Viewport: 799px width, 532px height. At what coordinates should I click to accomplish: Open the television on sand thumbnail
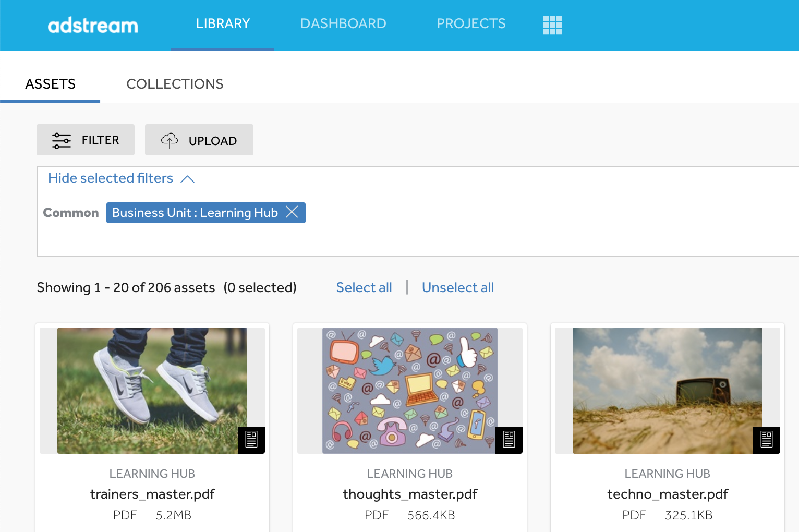point(668,390)
